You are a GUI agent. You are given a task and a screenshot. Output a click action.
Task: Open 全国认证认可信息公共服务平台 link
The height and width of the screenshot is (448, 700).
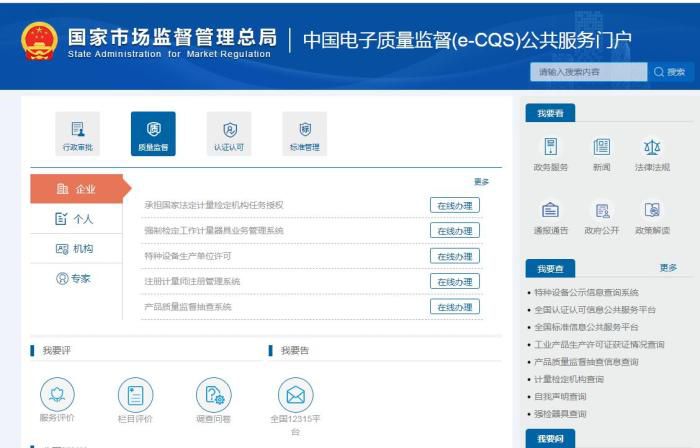pos(595,310)
